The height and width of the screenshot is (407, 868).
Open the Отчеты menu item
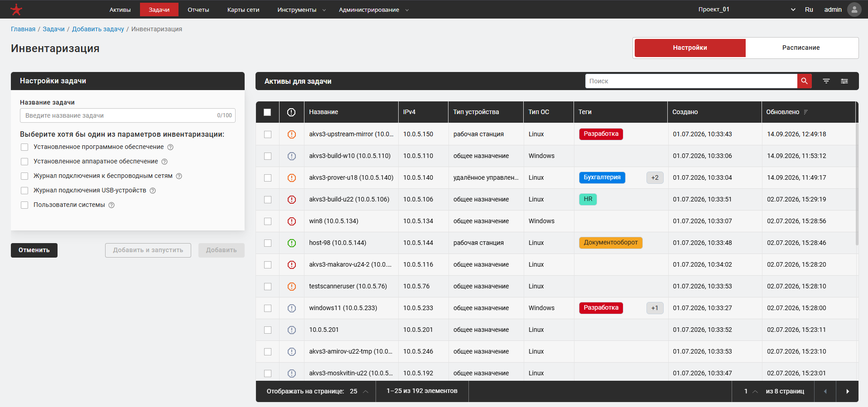point(198,10)
